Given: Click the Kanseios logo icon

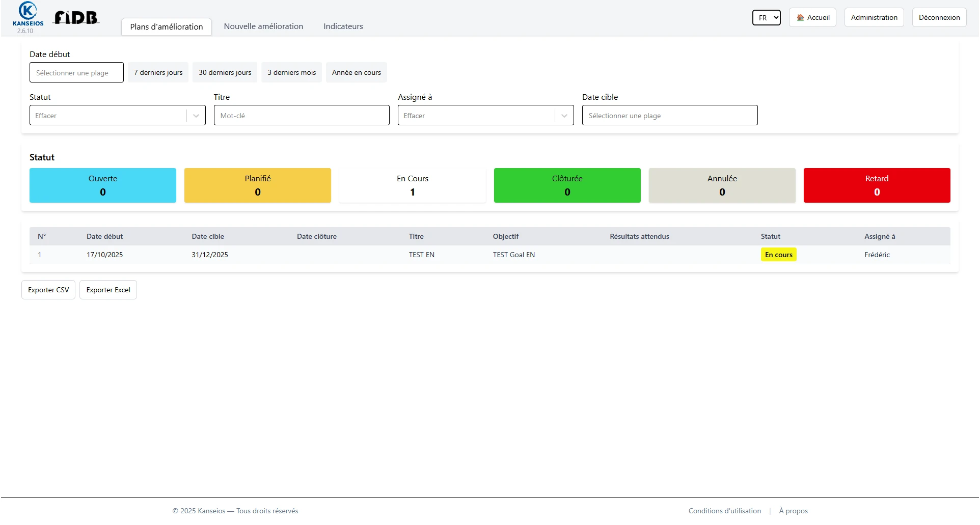Looking at the screenshot, I should click(x=28, y=11).
